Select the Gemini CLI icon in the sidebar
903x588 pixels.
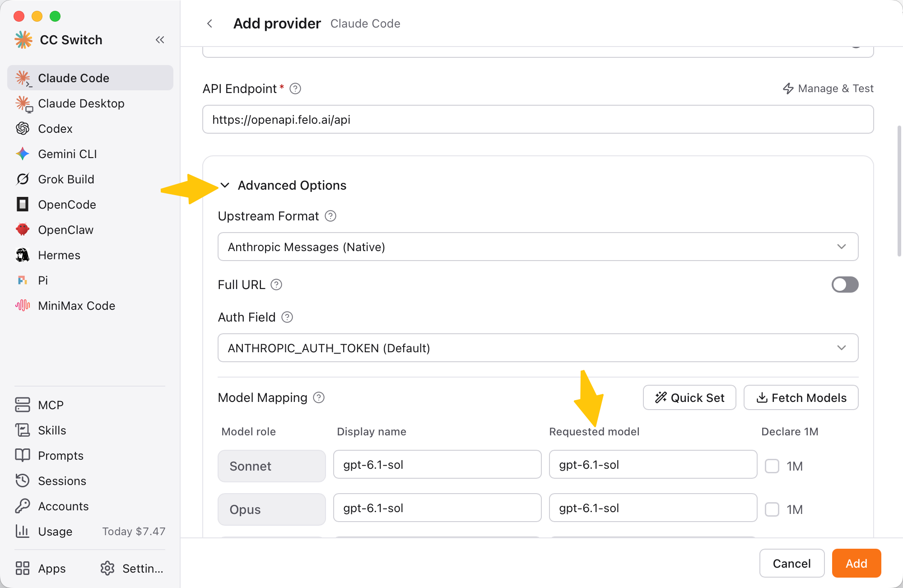23,154
